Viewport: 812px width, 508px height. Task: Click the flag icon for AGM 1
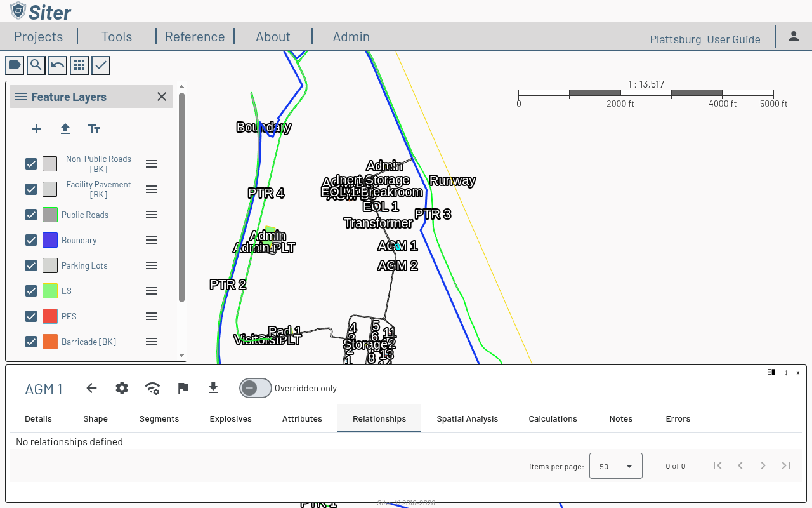pos(183,388)
